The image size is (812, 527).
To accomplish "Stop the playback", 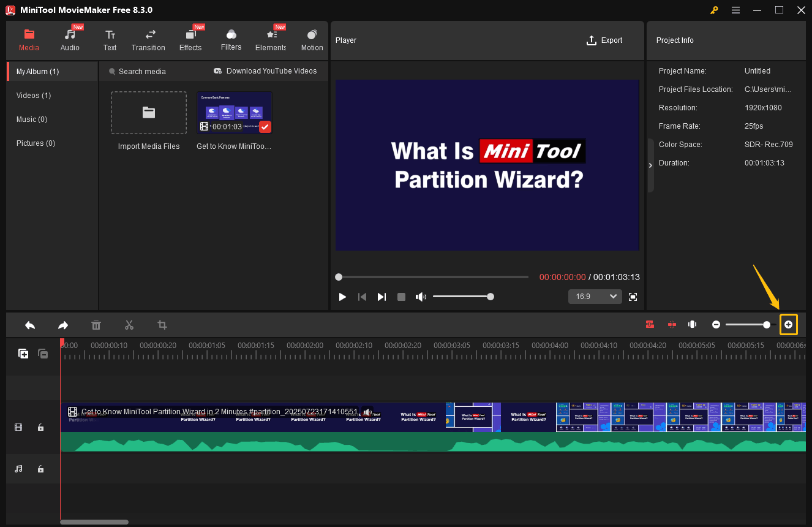I will coord(401,297).
